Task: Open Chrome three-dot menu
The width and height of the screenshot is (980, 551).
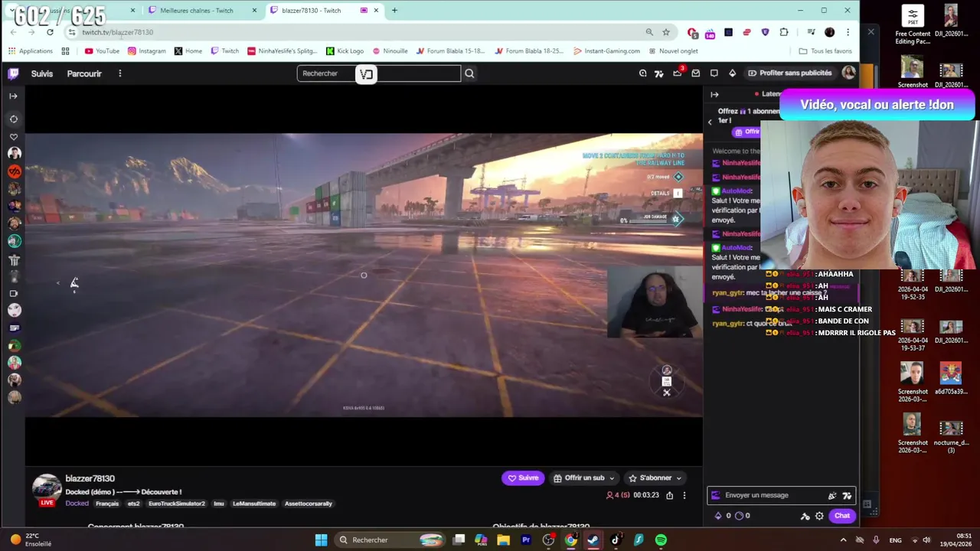Action: (848, 32)
